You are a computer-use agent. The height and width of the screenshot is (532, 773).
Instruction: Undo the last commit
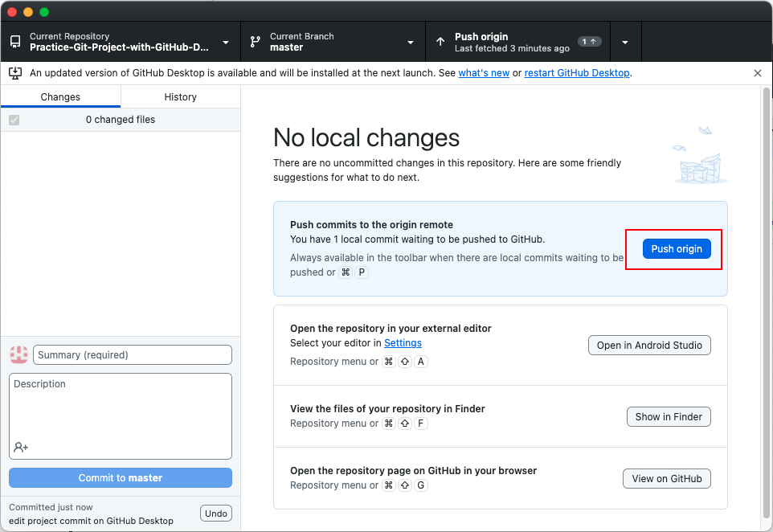point(216,514)
